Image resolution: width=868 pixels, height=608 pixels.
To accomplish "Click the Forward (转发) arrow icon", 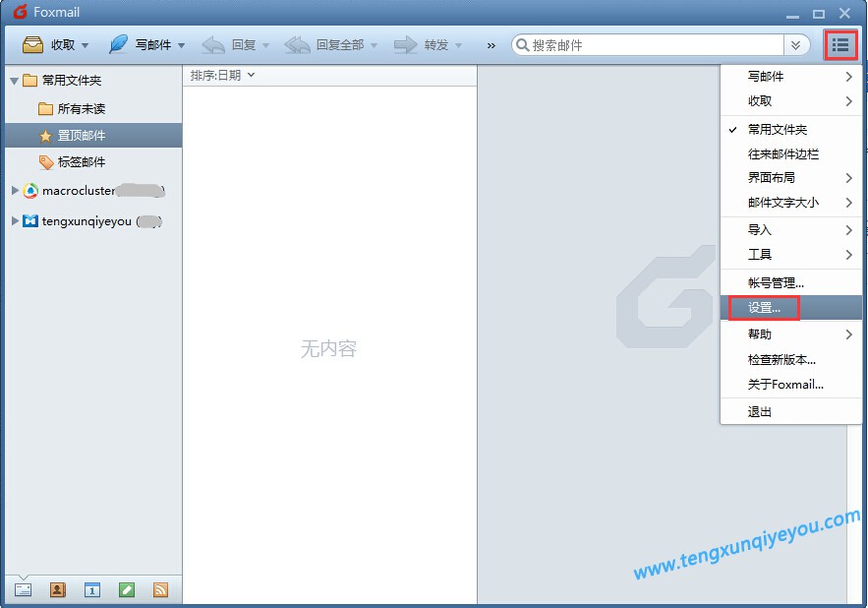I will tap(406, 45).
